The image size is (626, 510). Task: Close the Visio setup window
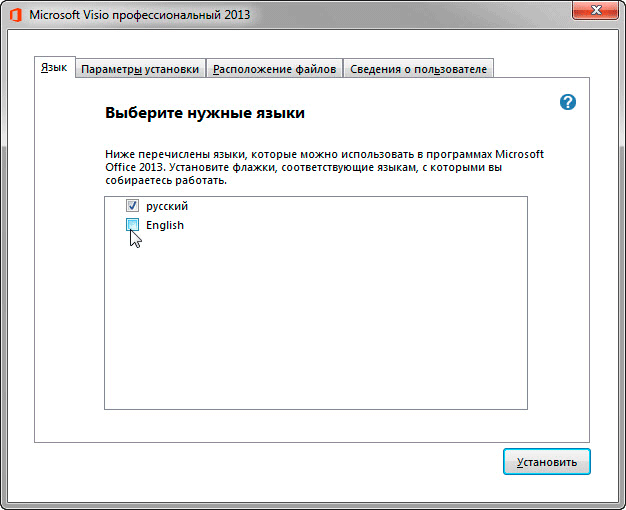click(x=595, y=10)
